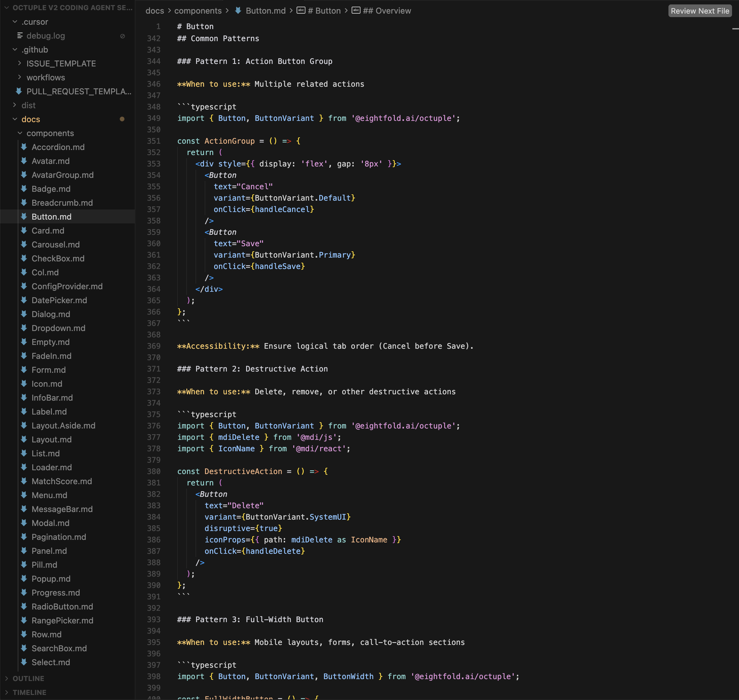Screen dimensions: 739x700
Task: Click the ignored marker beside debug.log
Action: coord(122,36)
